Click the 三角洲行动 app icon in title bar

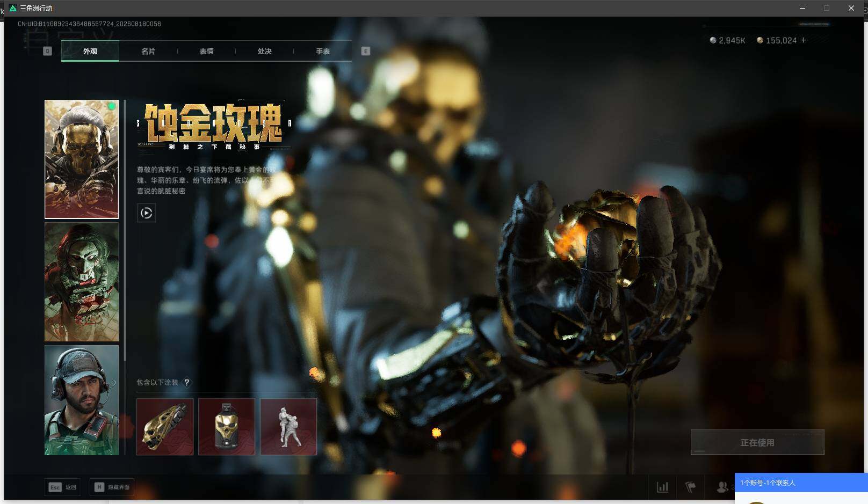pyautogui.click(x=13, y=8)
